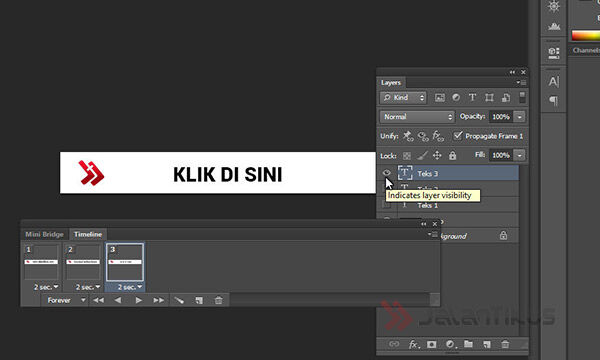Add a layer mask
This screenshot has width=600, height=360.
pos(432,344)
